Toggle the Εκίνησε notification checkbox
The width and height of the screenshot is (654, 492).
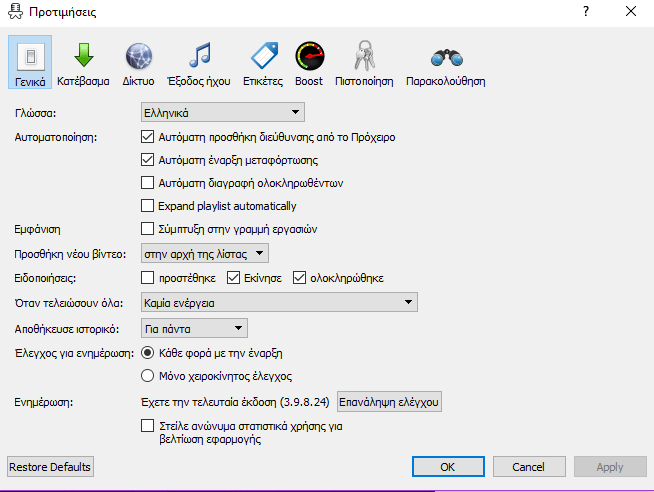[x=233, y=278]
